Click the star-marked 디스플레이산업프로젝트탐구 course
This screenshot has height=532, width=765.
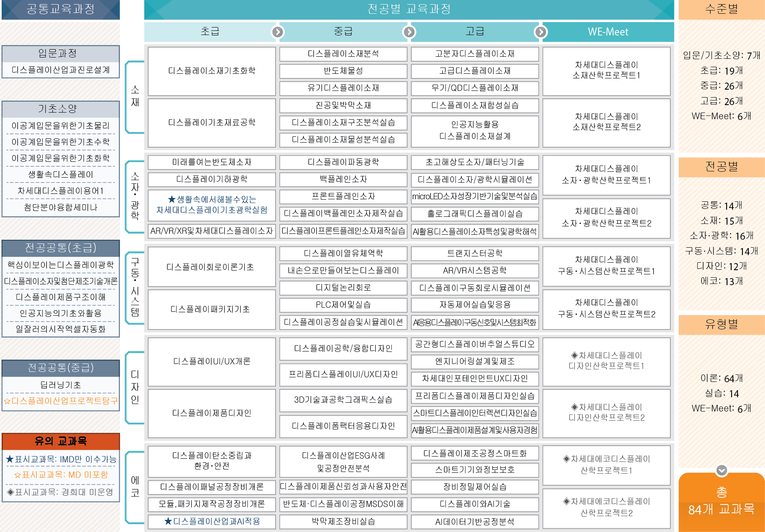point(61,401)
